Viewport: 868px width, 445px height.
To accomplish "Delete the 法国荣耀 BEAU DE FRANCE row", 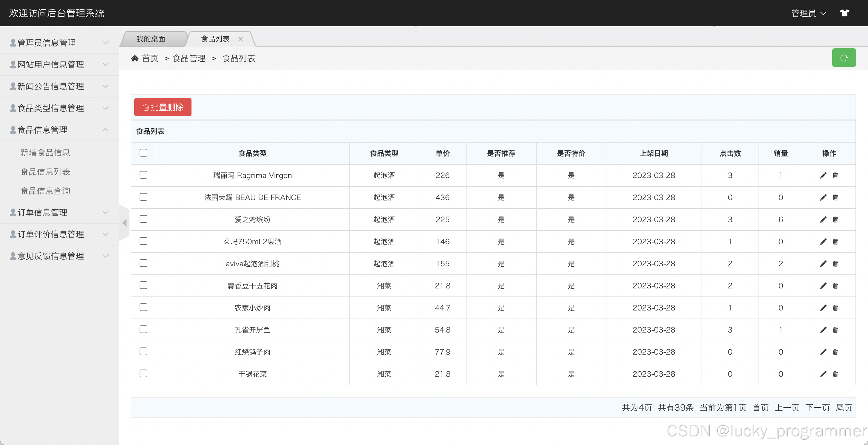I will click(x=835, y=197).
